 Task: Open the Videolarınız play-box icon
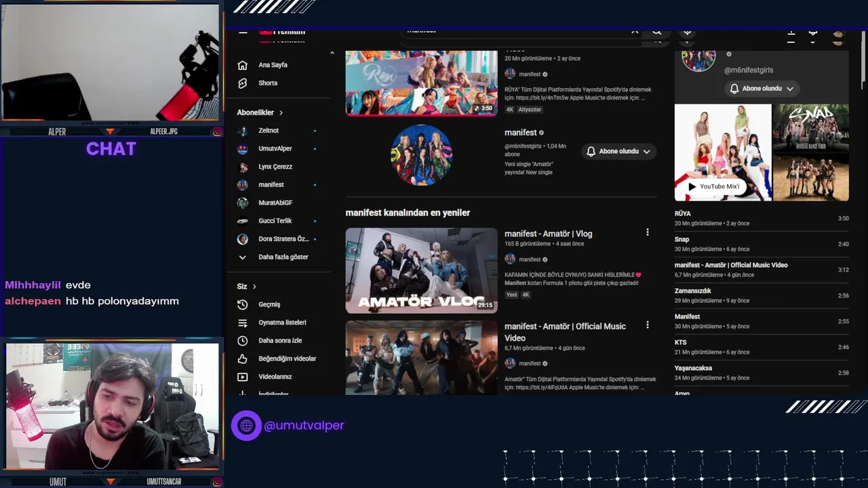(243, 377)
